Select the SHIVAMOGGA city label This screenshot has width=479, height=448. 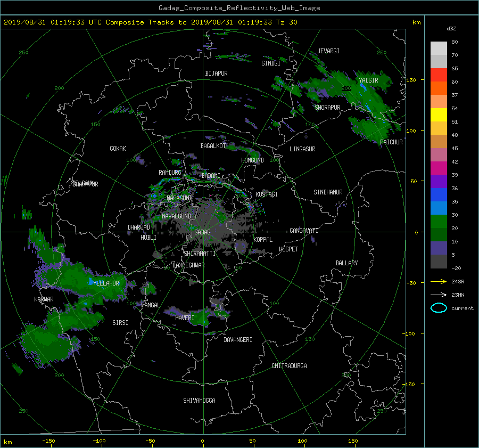pos(199,400)
